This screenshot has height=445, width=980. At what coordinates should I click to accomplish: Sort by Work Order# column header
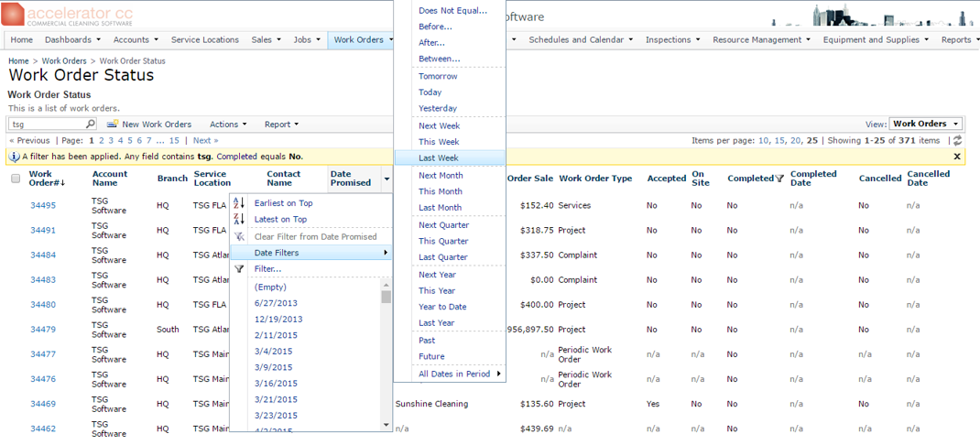(48, 179)
